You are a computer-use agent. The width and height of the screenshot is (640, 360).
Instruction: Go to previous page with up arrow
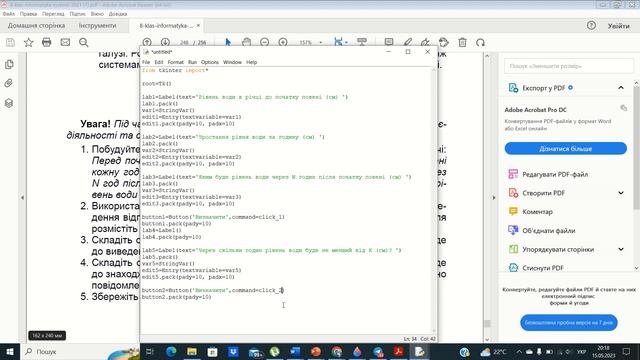tap(147, 42)
